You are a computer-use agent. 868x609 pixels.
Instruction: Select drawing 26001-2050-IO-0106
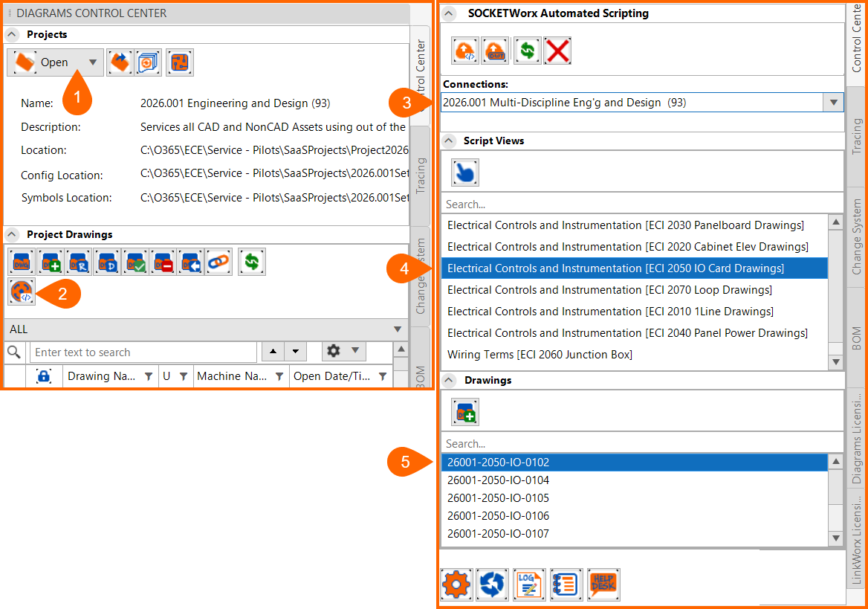coord(635,516)
